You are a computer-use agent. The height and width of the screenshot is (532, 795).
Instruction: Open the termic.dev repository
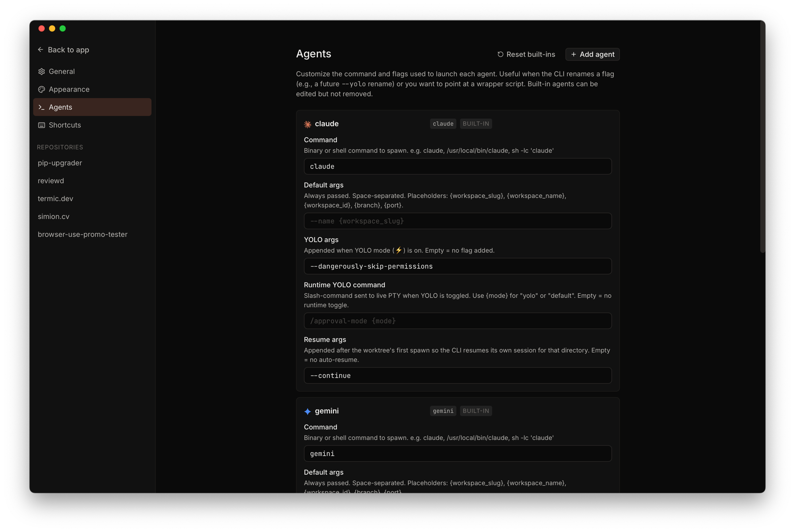55,199
